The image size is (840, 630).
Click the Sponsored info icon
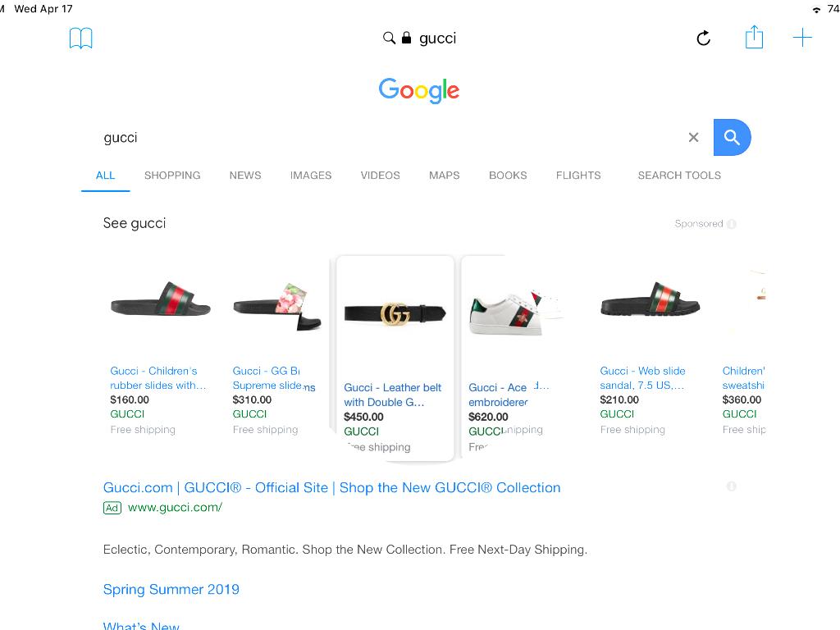[x=731, y=224]
